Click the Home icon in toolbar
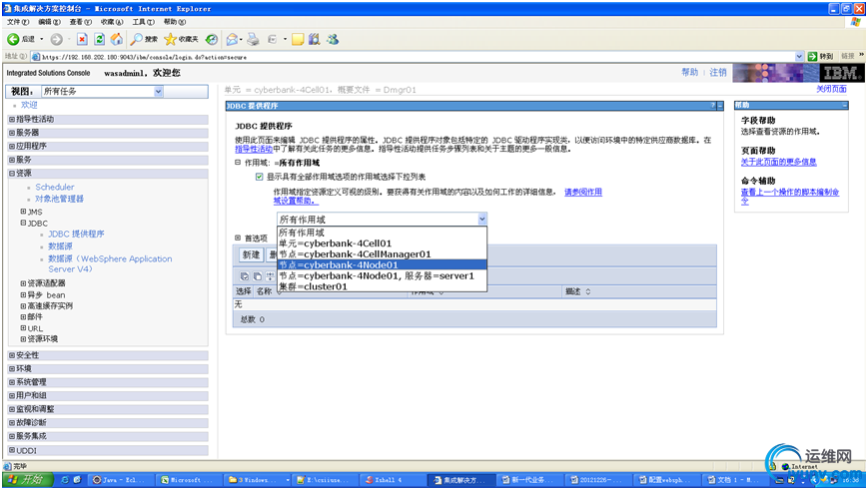The height and width of the screenshot is (490, 868). [116, 39]
